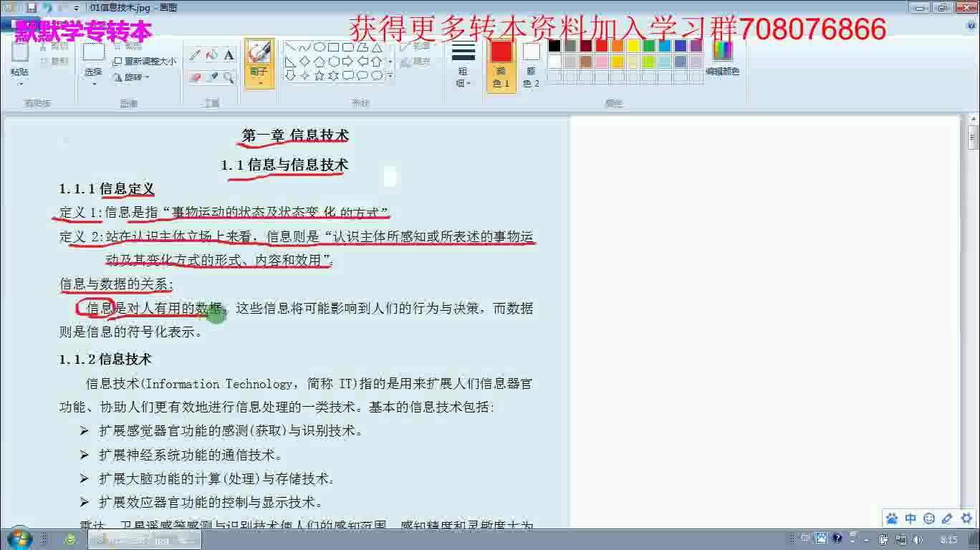Click the Undo icon in quick access toolbar

[x=47, y=7]
